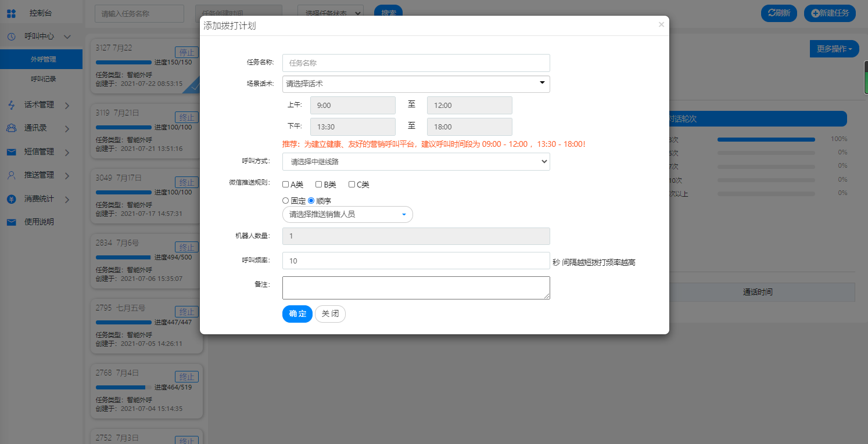
Task: Click the 呼叫频率 input showing 10
Action: pos(416,261)
